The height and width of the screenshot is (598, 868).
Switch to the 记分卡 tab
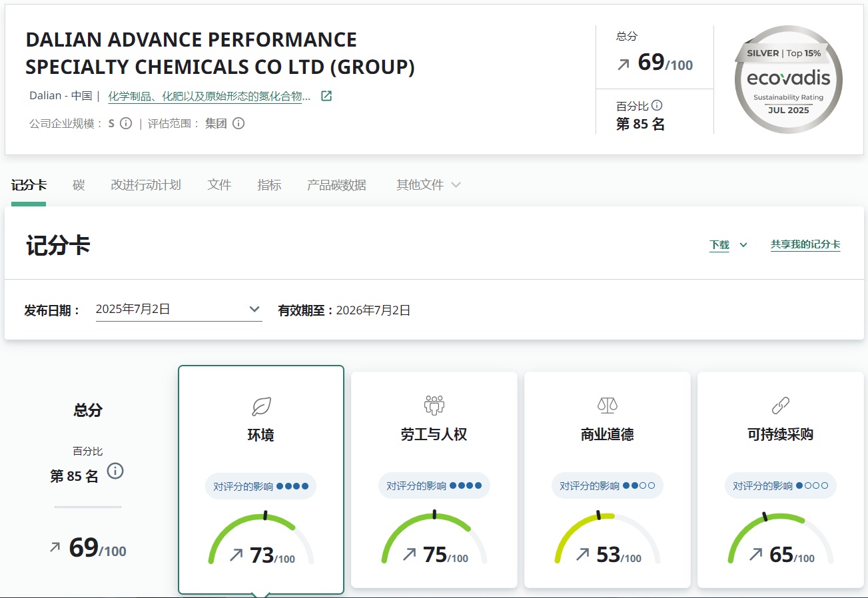(x=29, y=185)
